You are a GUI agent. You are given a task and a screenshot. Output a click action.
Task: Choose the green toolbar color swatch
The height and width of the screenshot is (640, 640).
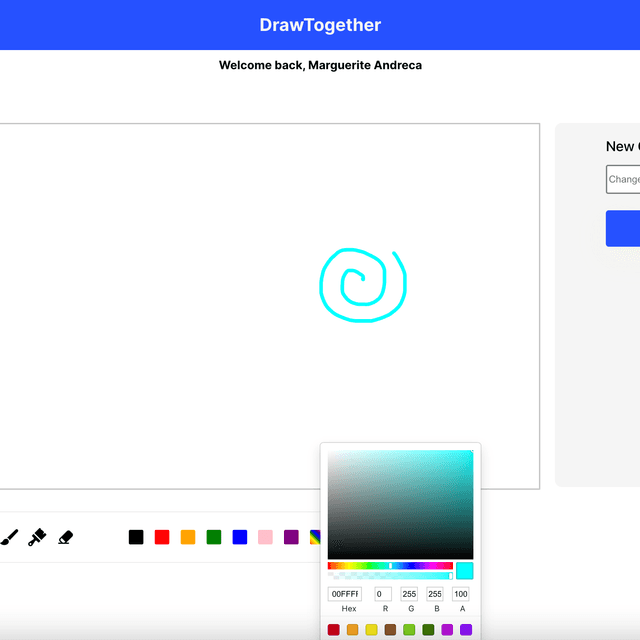[x=214, y=537]
